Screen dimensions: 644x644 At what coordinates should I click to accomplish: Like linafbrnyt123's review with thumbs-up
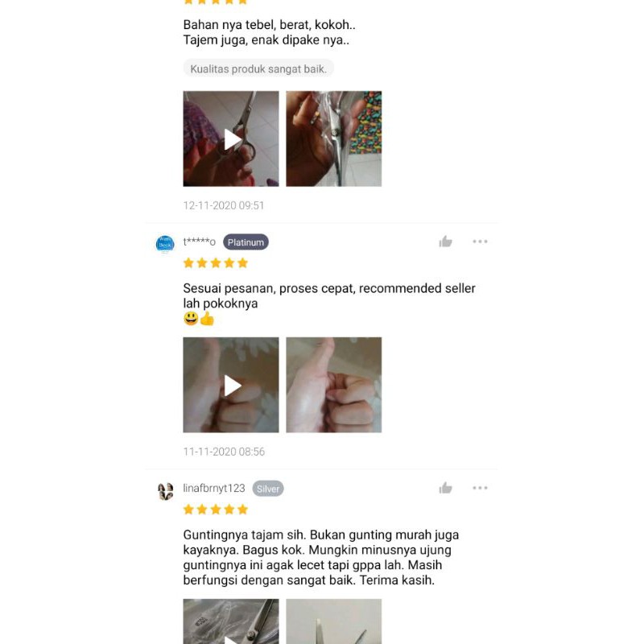coord(445,488)
